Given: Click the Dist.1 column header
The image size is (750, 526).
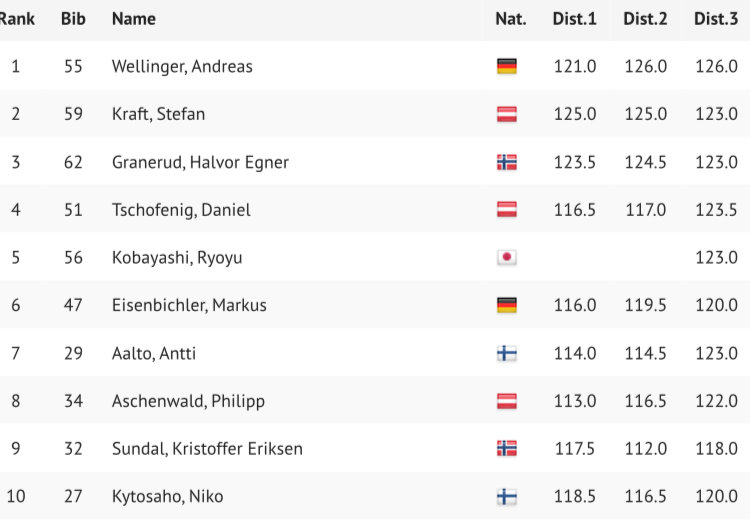Looking at the screenshot, I should (574, 19).
